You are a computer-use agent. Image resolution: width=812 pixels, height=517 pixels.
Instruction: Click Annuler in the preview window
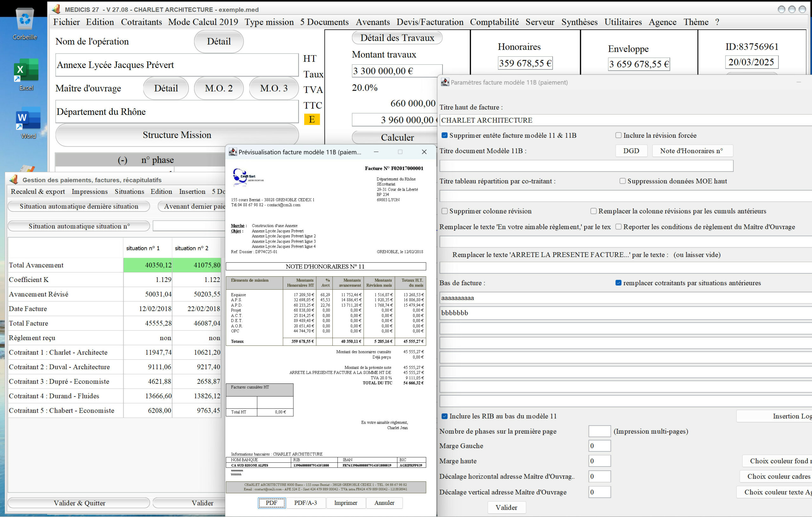(x=384, y=503)
